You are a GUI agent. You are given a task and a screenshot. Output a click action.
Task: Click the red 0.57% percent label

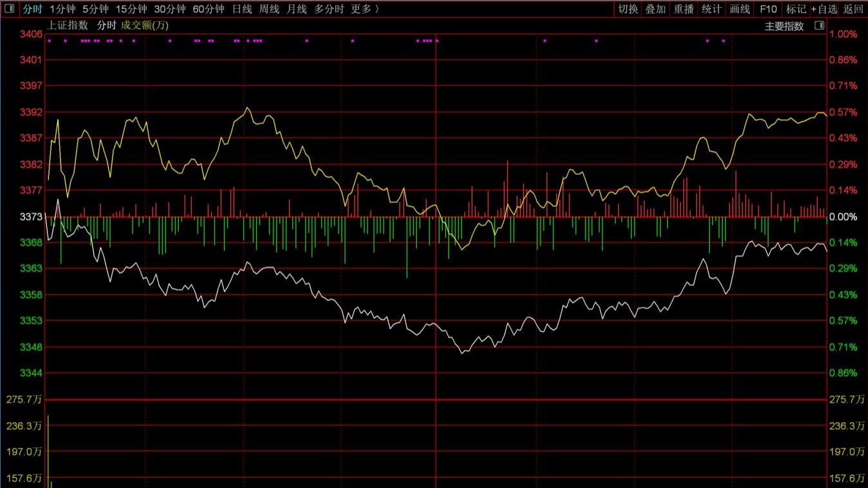(844, 112)
